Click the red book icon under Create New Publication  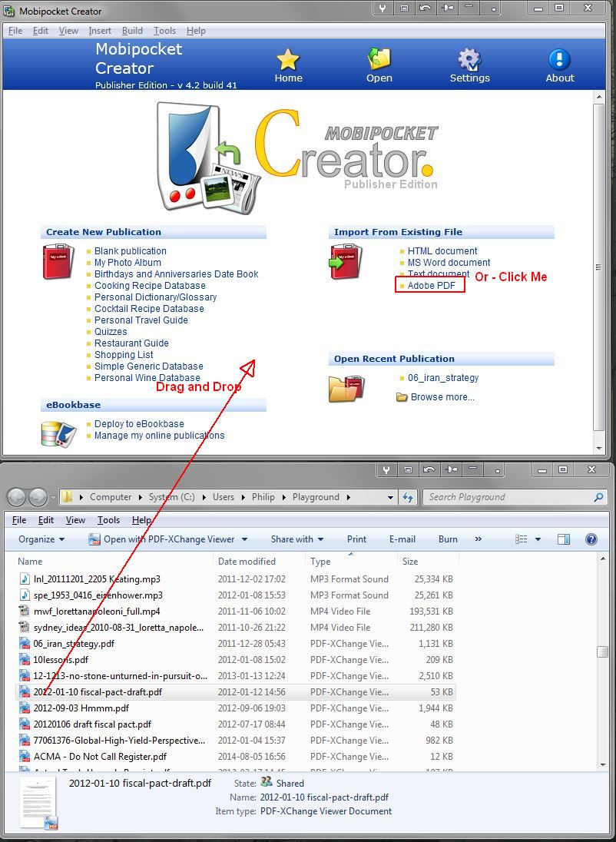coord(58,261)
